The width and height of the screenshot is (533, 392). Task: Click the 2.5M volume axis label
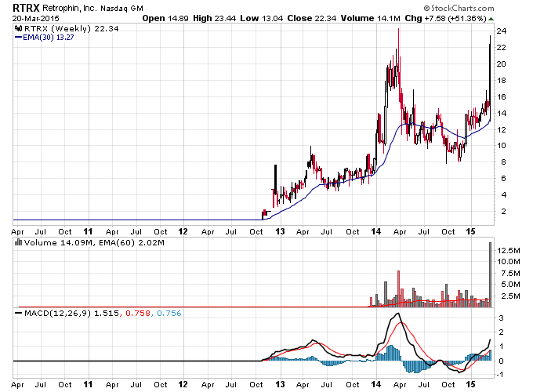tap(510, 296)
